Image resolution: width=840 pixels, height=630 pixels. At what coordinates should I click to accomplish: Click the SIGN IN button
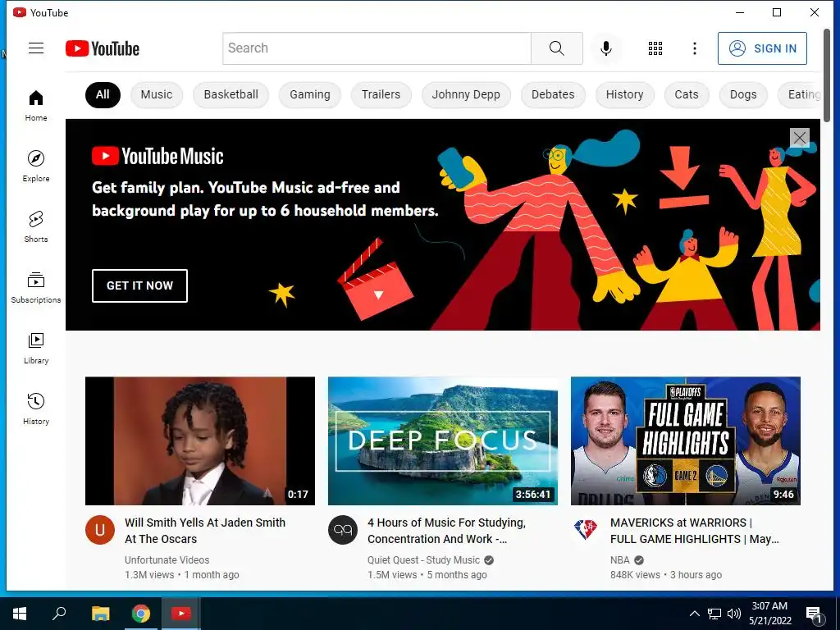tap(762, 48)
